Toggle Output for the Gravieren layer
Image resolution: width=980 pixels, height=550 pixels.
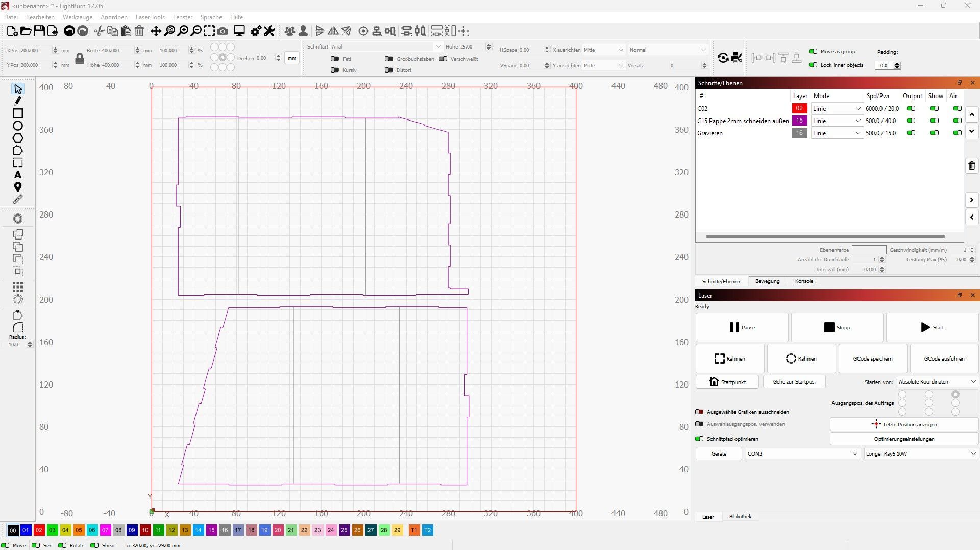pyautogui.click(x=911, y=133)
